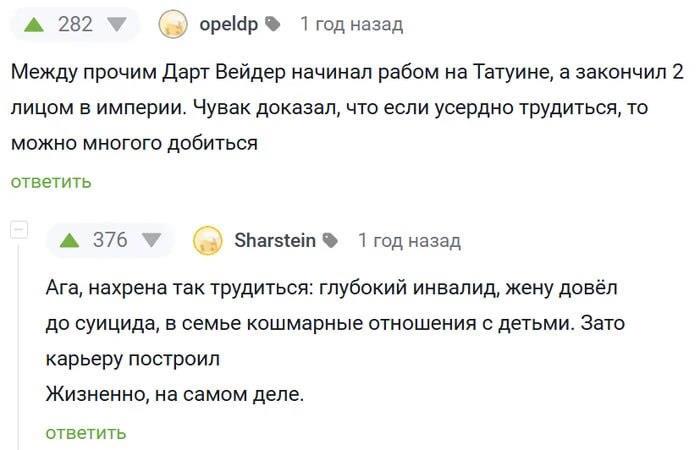The image size is (700, 450).
Task: Downvote Sharstein's reply
Action: click(151, 240)
